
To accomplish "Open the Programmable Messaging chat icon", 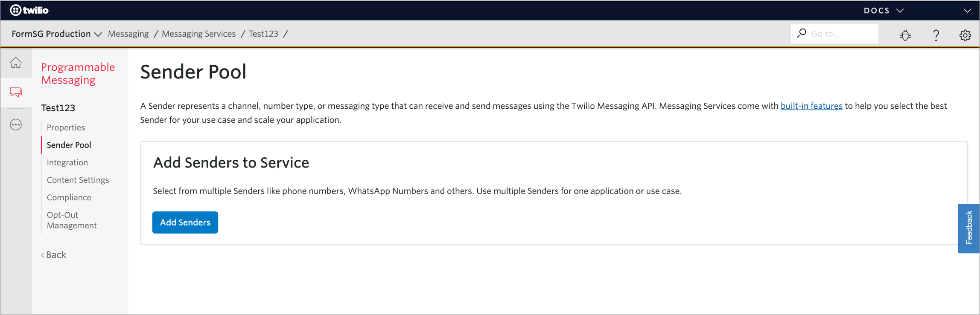I will point(16,92).
